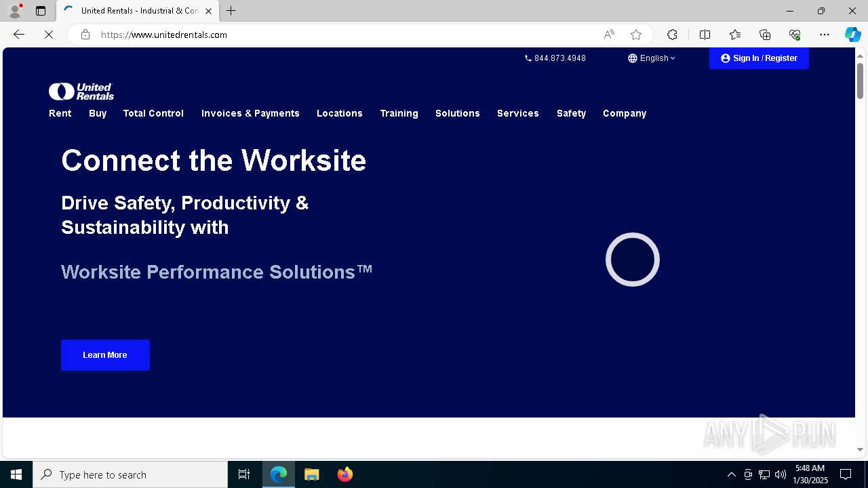Click the page vertical scrollbar thumb
This screenshot has height=488, width=868.
tap(860, 81)
